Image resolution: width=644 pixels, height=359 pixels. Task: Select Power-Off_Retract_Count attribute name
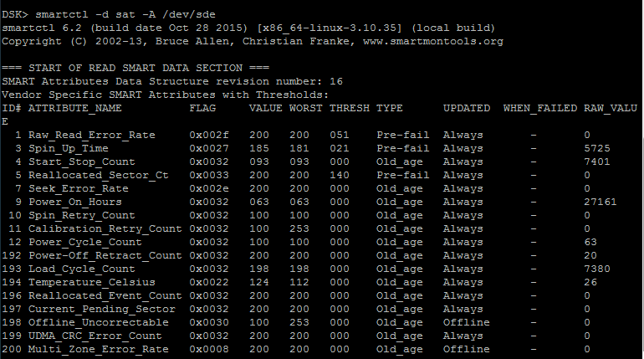coord(105,255)
